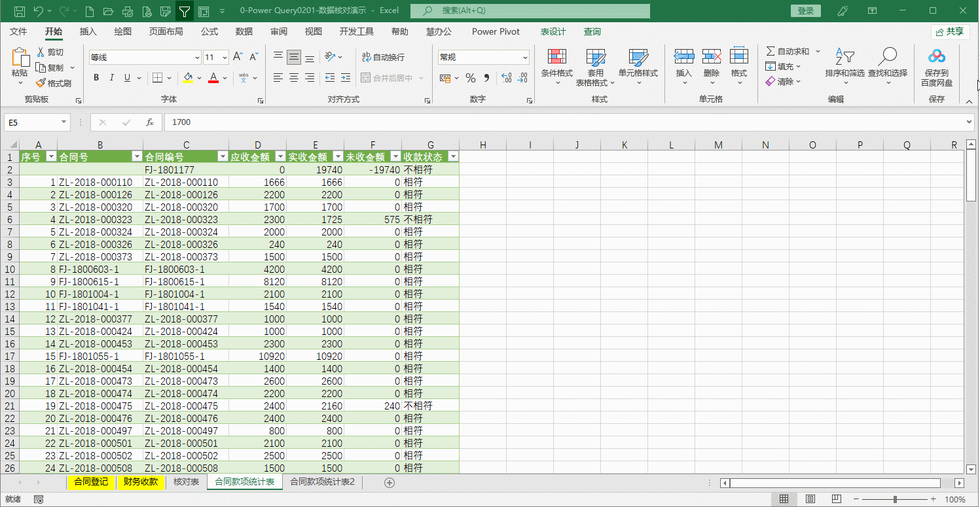Viewport: 980px width, 507px height.
Task: Undo the last action
Action: click(x=39, y=11)
